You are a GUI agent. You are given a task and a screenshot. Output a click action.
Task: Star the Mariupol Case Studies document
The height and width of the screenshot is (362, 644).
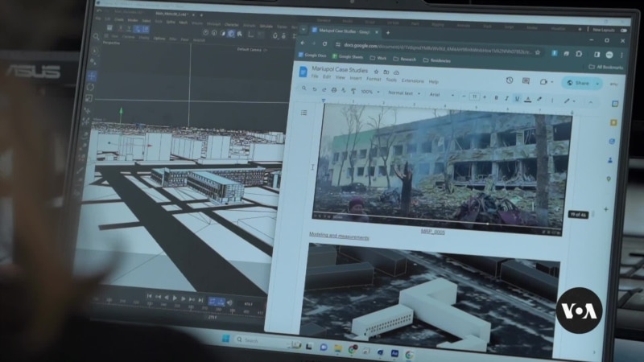tap(376, 72)
